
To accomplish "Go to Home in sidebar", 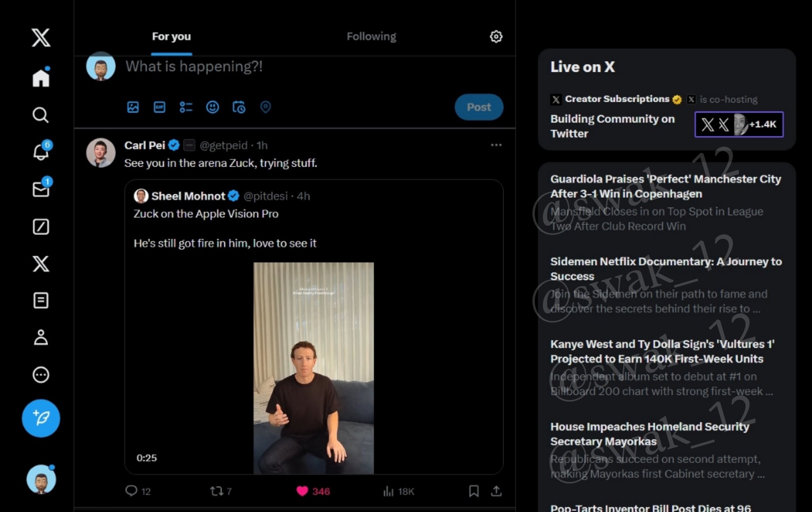I will point(41,77).
